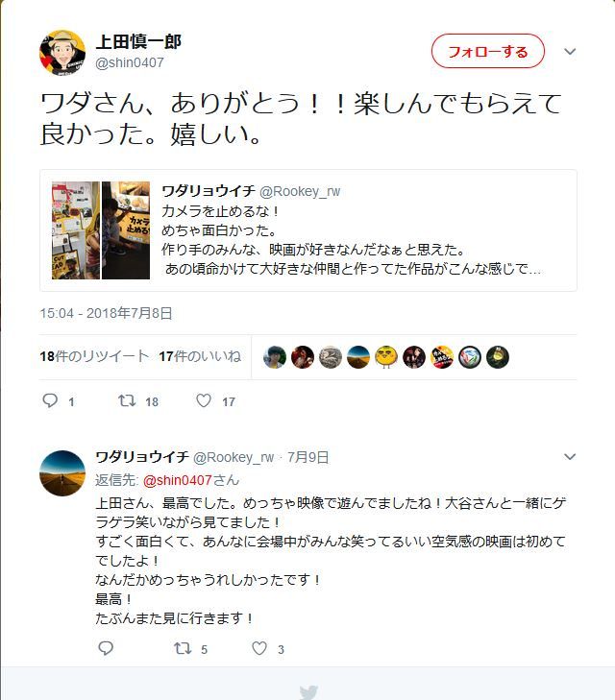Open the 15:04 - 2018年7月8日 timestamp
The height and width of the screenshot is (700, 615).
pyautogui.click(x=106, y=313)
